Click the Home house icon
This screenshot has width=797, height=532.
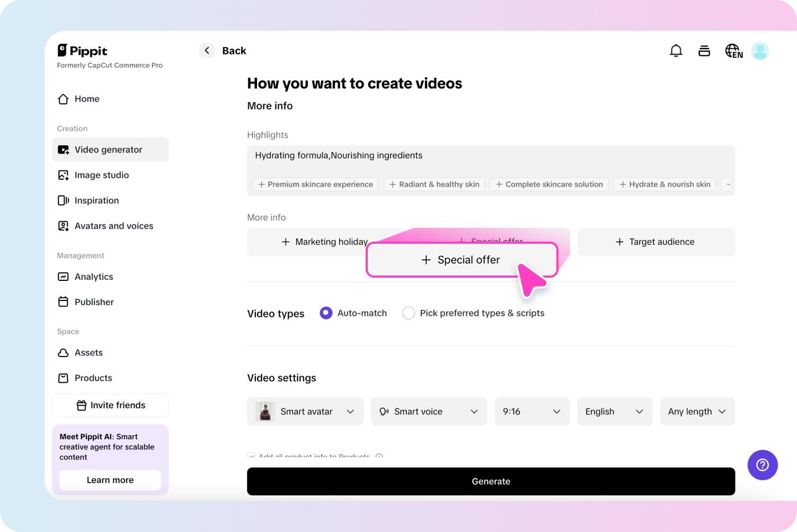64,99
